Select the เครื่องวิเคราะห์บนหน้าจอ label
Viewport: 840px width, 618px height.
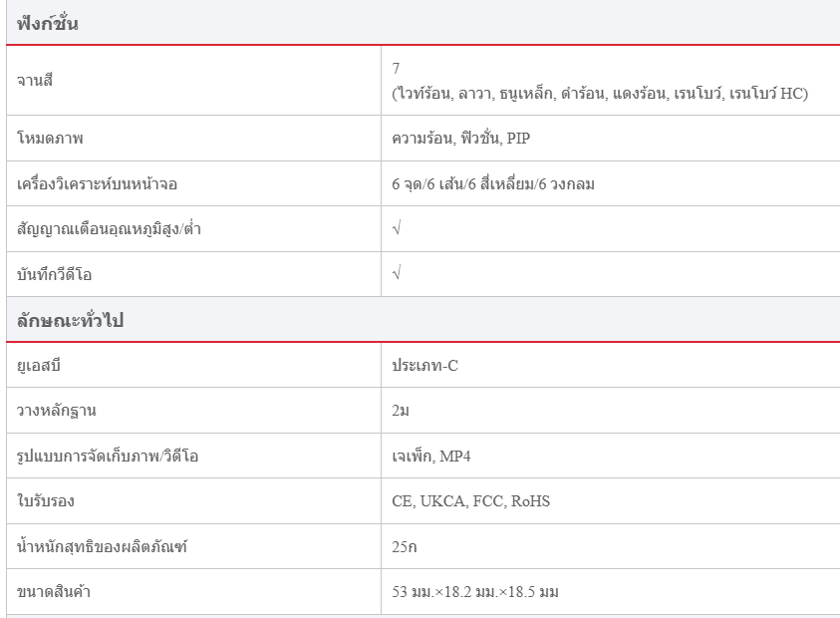(x=98, y=184)
